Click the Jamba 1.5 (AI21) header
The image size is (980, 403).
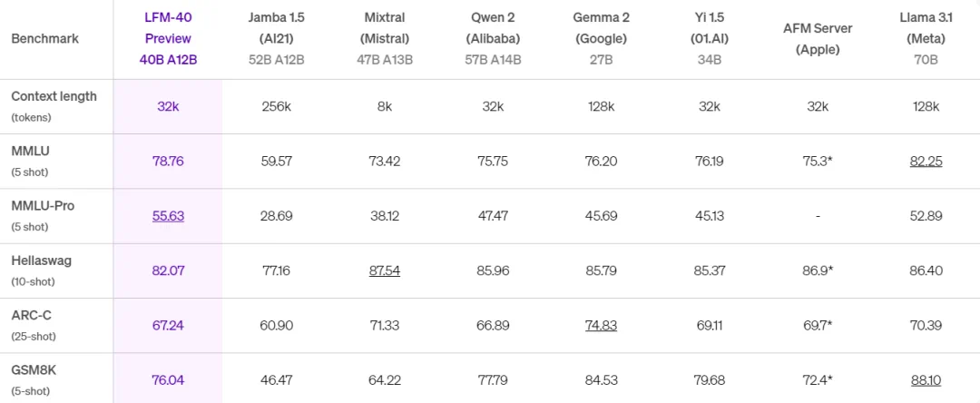[x=277, y=38]
